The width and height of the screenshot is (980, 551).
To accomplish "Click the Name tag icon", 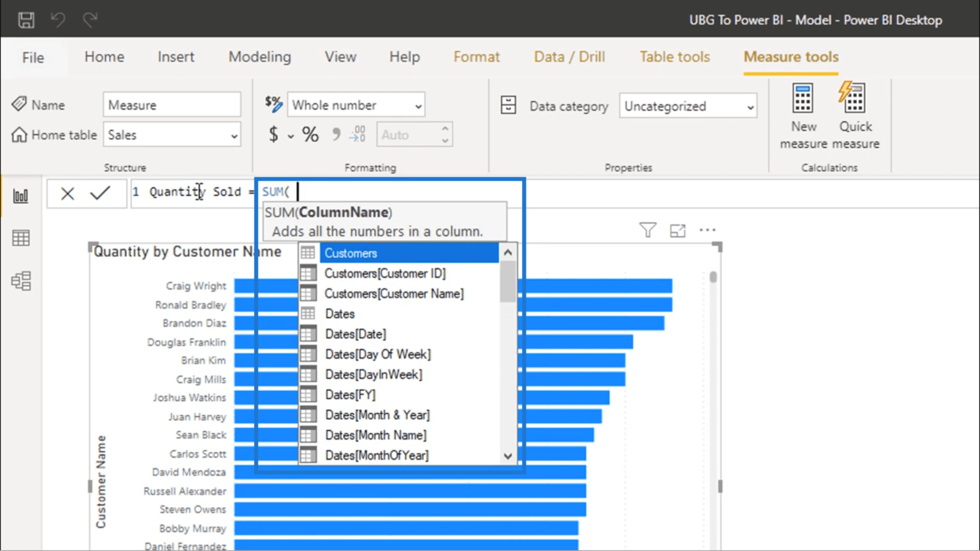I will coord(19,104).
